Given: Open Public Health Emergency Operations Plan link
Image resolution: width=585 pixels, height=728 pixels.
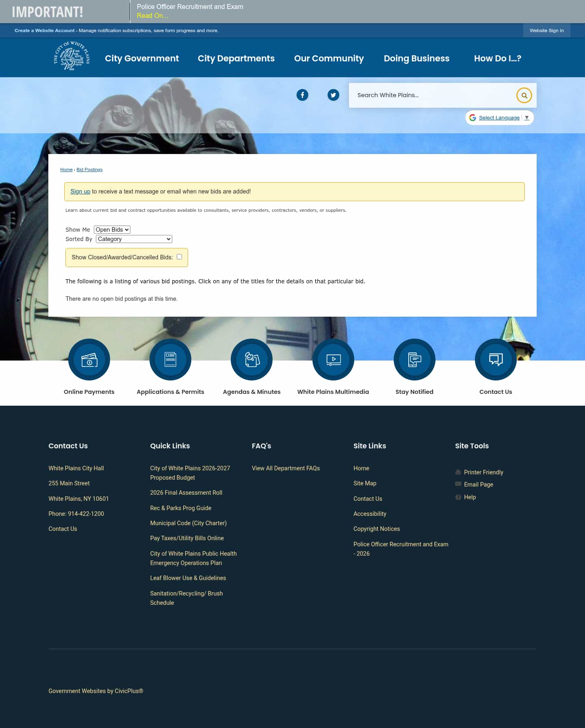Looking at the screenshot, I should click(x=193, y=558).
